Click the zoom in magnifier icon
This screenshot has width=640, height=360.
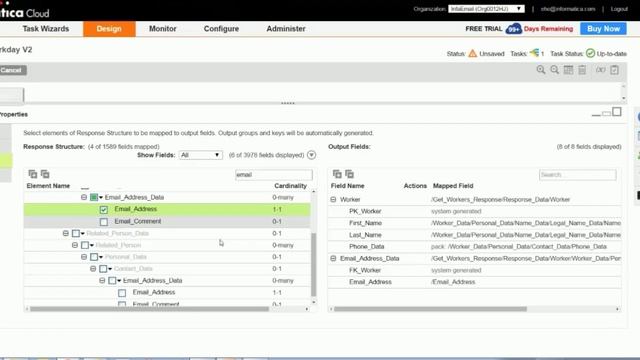(541, 70)
